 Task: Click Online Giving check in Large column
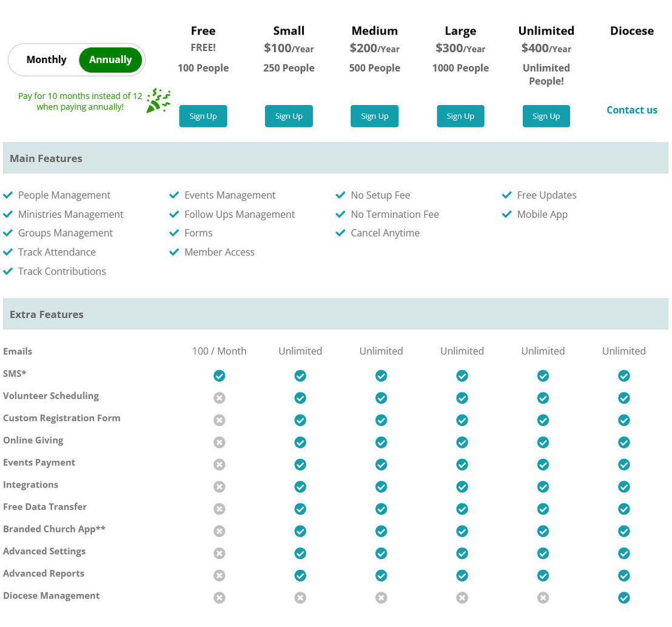coord(462,442)
